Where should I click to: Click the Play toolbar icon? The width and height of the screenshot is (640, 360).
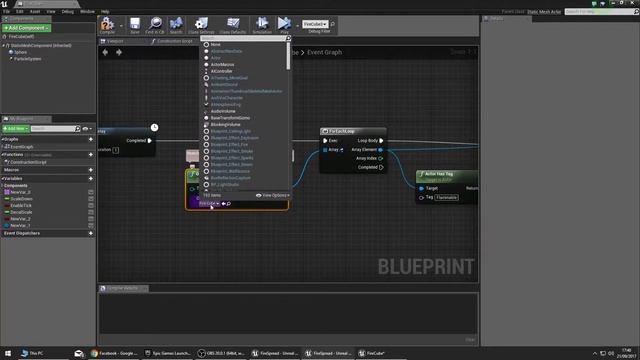[x=284, y=24]
